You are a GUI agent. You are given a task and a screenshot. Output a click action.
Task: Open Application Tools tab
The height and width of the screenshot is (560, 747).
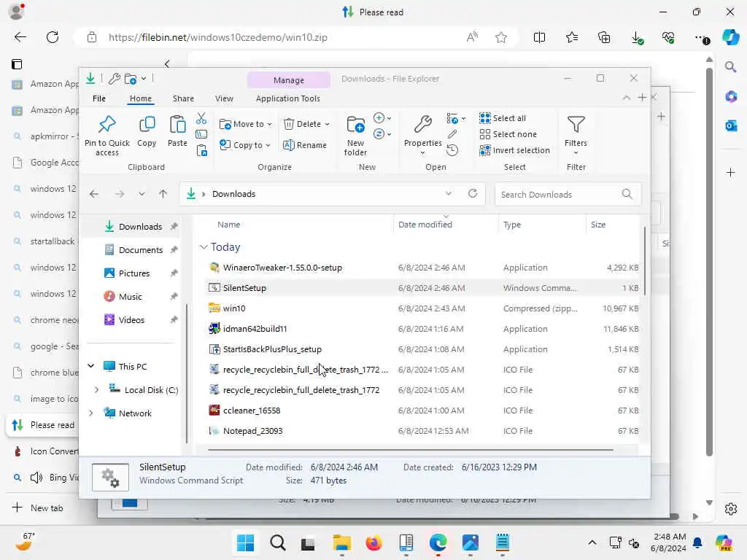[x=287, y=98]
